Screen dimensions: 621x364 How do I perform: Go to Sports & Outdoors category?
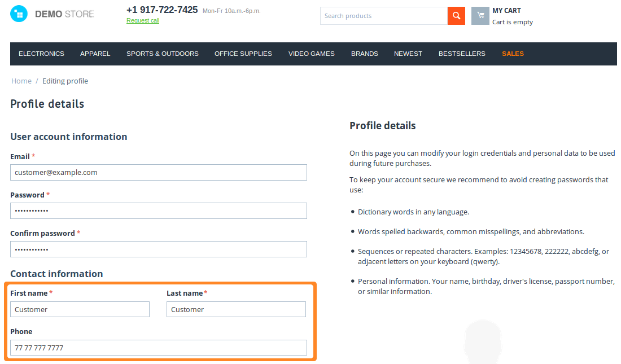tap(163, 54)
